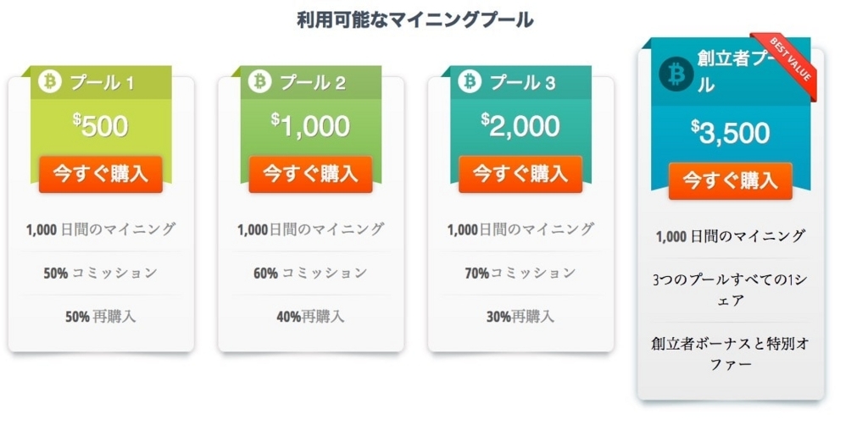Purchase プール 3 via 今すぐ購入

520,174
